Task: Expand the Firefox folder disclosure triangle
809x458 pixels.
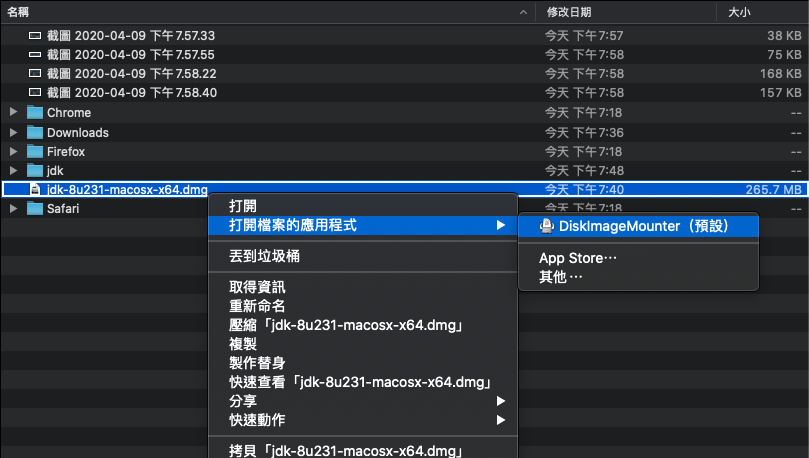Action: 13,151
